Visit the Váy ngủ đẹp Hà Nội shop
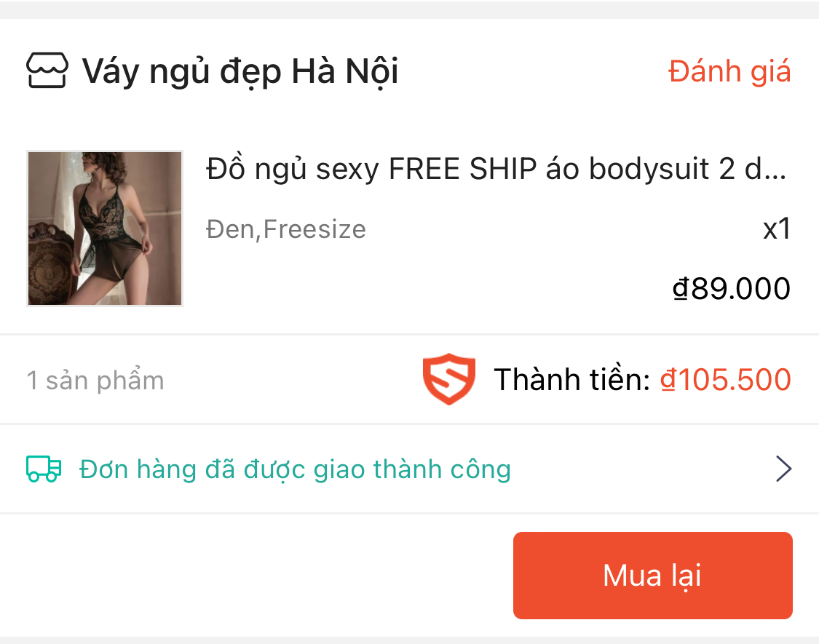The image size is (819, 644). [240, 71]
